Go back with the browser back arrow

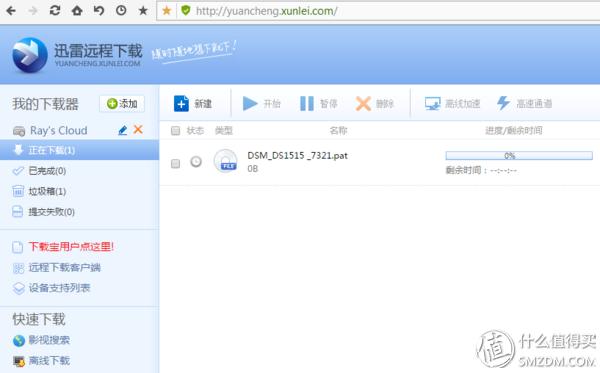pos(11,11)
